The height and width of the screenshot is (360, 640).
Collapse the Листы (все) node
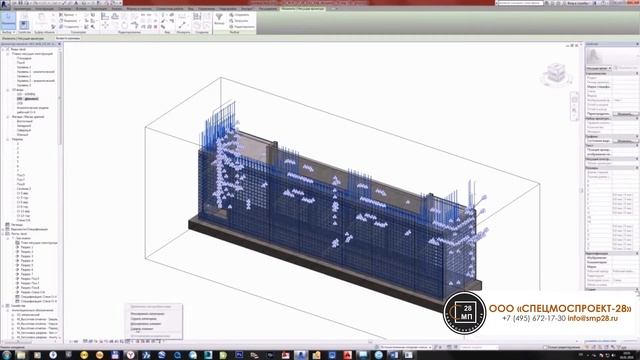pos(3,234)
